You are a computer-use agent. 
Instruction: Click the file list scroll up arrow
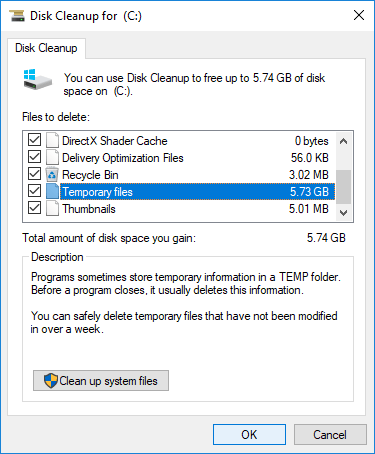343,141
